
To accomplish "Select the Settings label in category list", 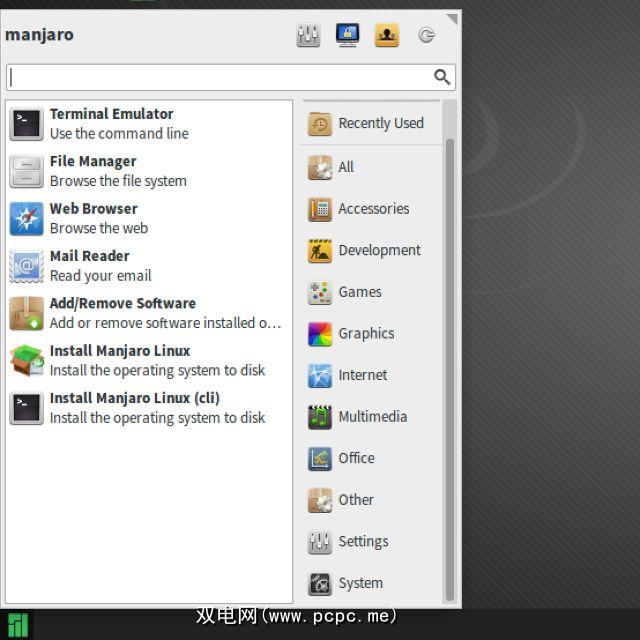I will [x=364, y=542].
